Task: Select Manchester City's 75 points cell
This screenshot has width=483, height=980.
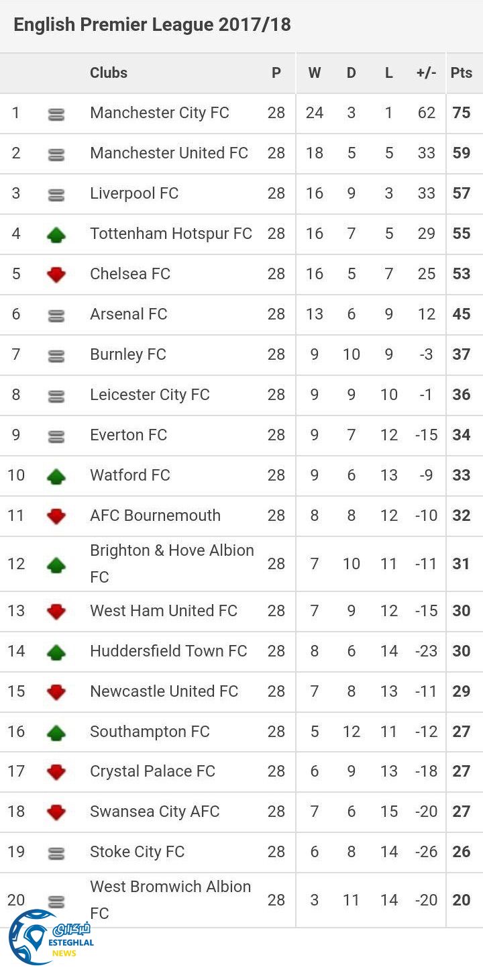Action: coord(462,113)
